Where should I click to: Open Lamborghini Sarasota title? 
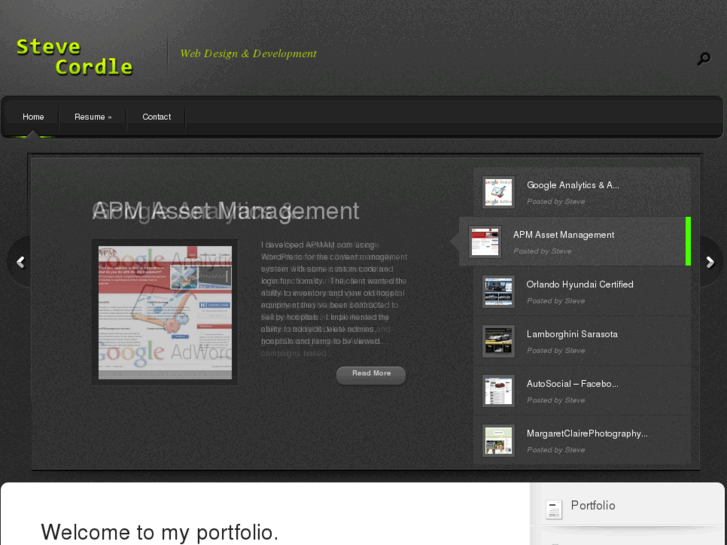coord(572,334)
